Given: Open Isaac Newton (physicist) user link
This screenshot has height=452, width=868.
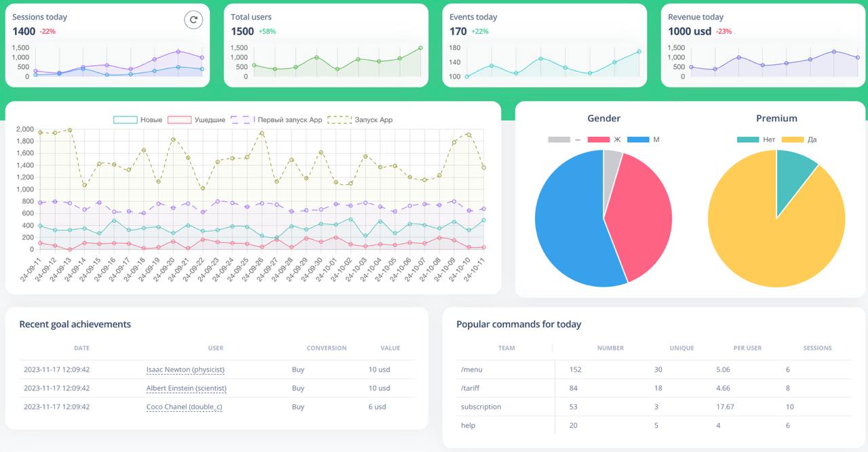Looking at the screenshot, I should 185,370.
